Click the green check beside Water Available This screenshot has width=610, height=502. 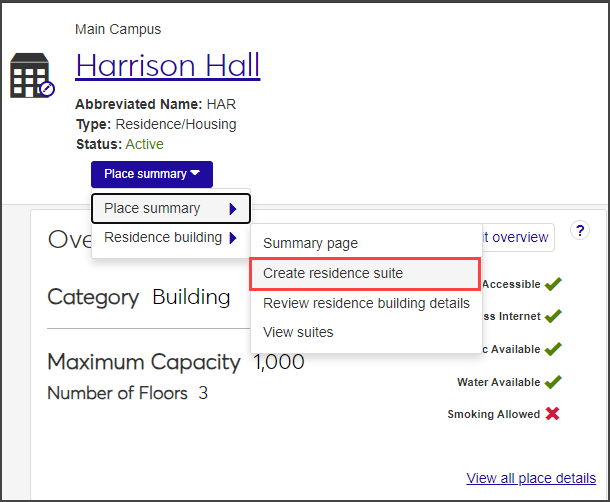[x=553, y=382]
